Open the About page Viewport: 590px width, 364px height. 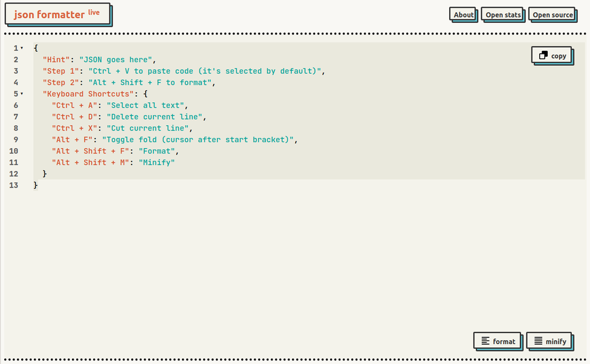463,15
